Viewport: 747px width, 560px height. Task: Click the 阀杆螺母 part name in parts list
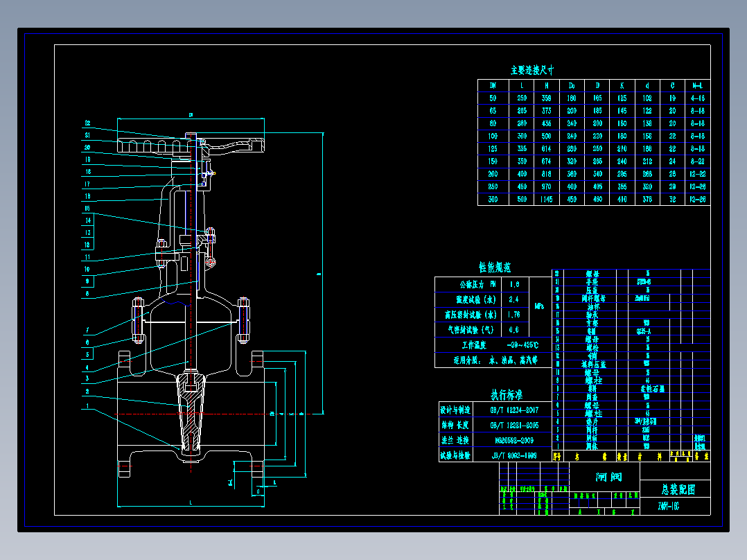click(x=594, y=299)
